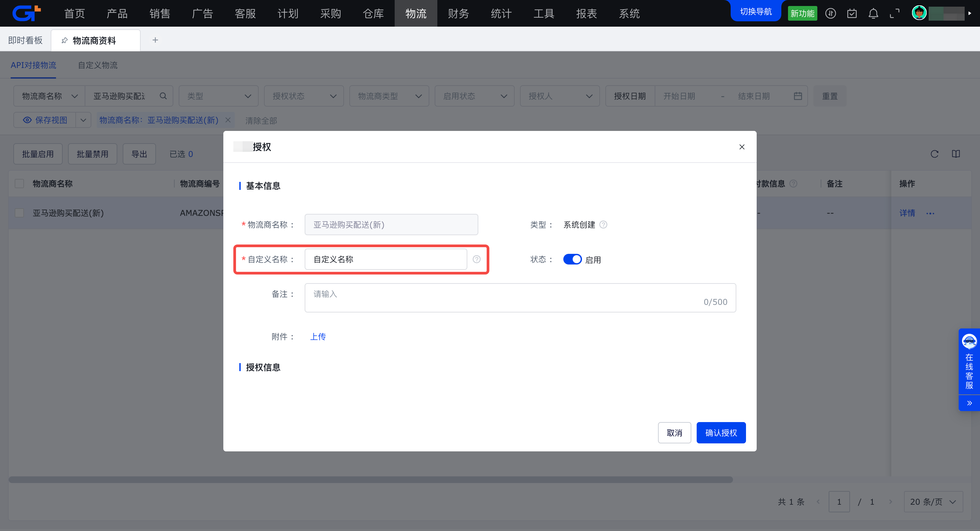Click the column layout icon above the table

956,154
